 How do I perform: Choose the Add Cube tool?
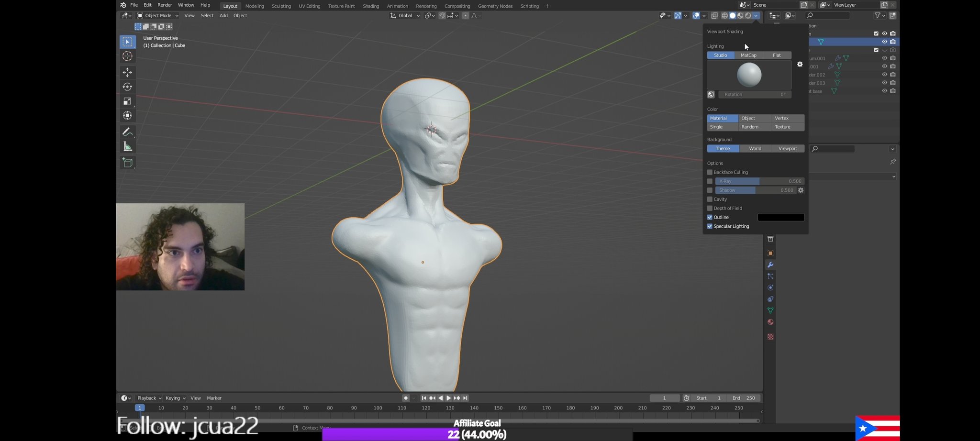tap(127, 163)
